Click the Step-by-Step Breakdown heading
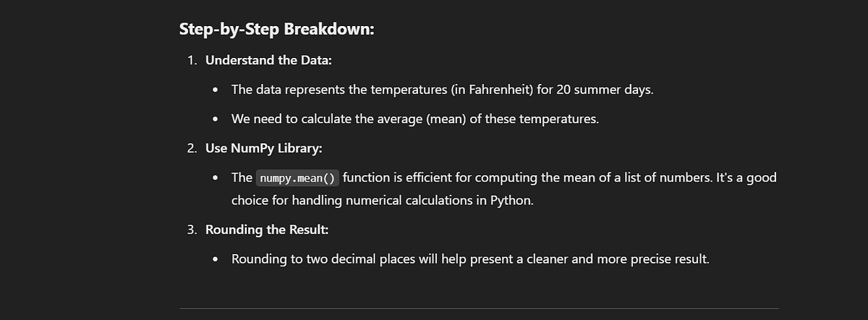This screenshot has height=320, width=868. [276, 30]
